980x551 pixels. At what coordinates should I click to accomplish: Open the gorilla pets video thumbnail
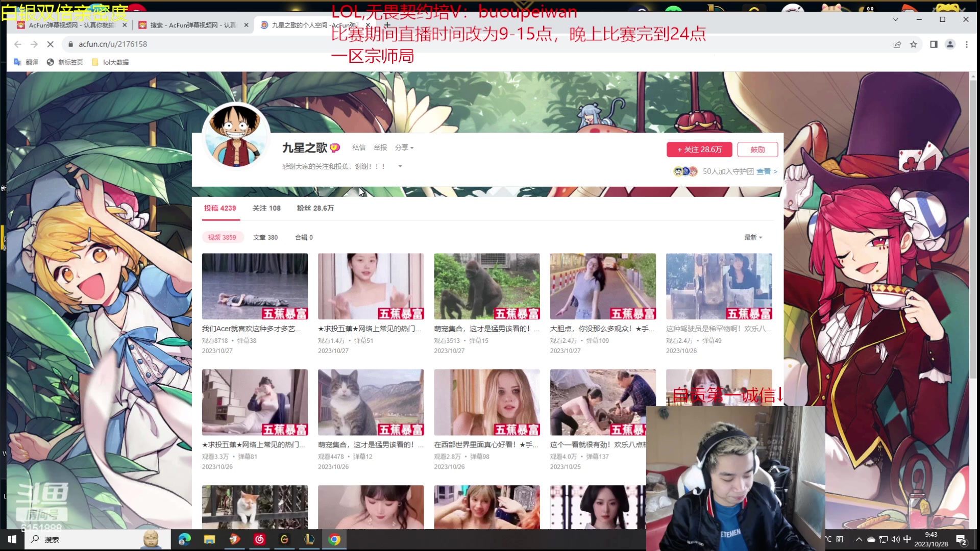[487, 286]
